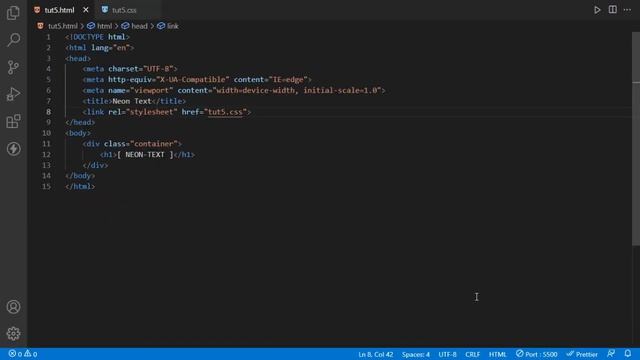Click head breadcrumb segment
This screenshot has height=360, width=640.
coord(139,26)
